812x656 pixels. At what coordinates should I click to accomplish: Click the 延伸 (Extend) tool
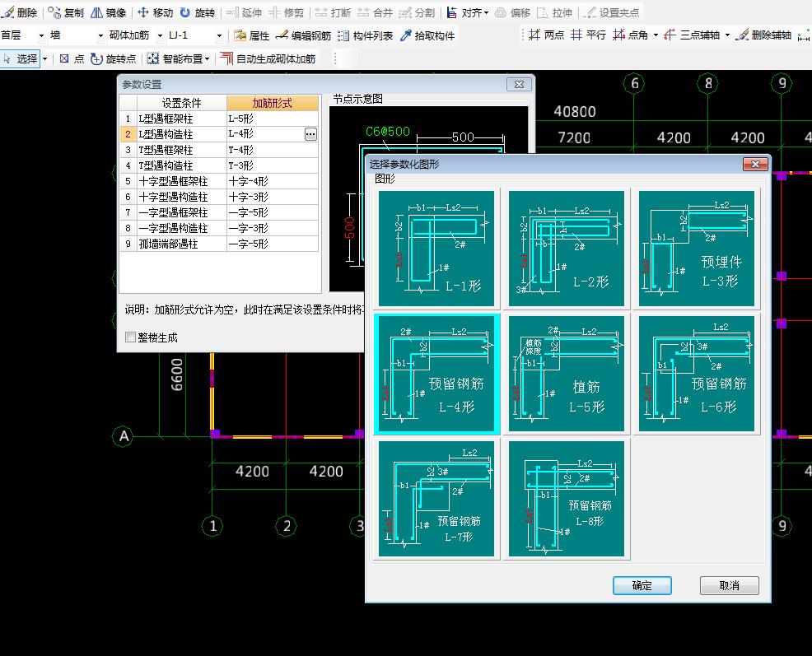245,12
